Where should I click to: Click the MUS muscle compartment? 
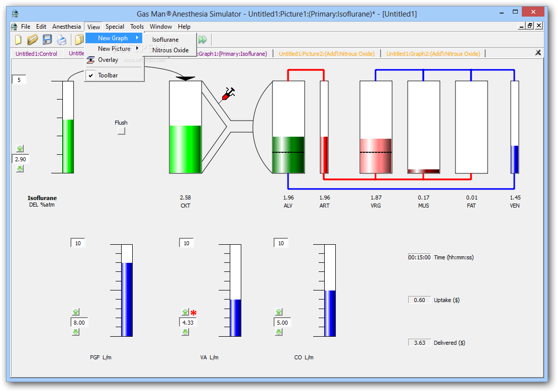click(x=423, y=127)
